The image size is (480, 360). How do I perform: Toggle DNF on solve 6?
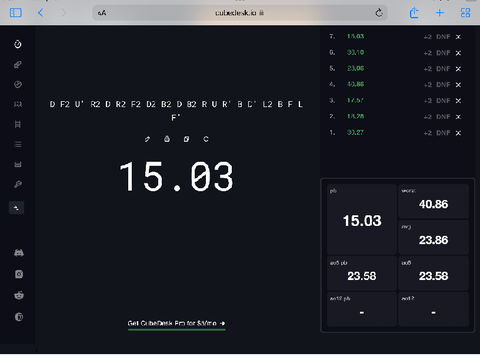click(443, 53)
